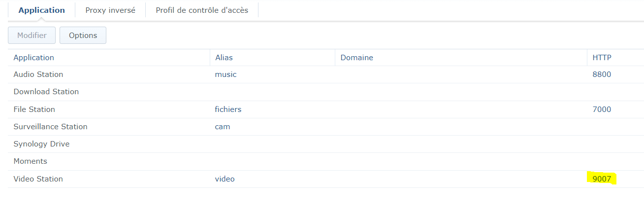Select the Surveillance Station row
This screenshot has height=218, width=644.
50,127
